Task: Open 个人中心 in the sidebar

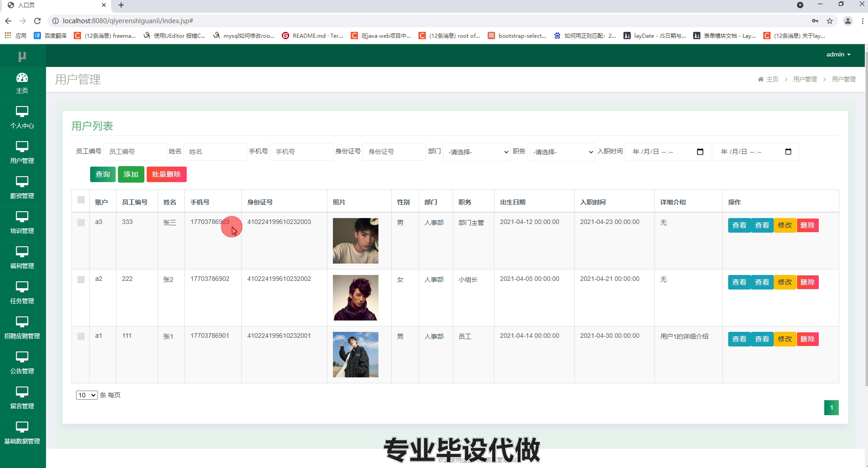Action: click(x=22, y=118)
